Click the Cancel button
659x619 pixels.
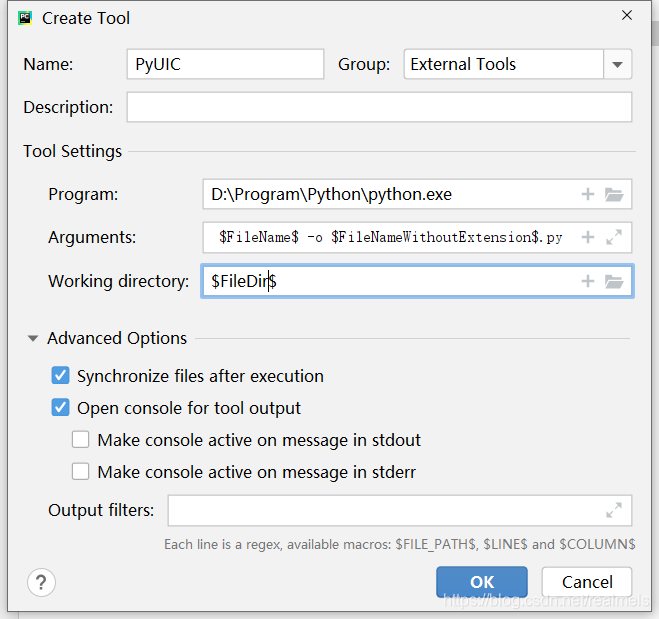587,582
